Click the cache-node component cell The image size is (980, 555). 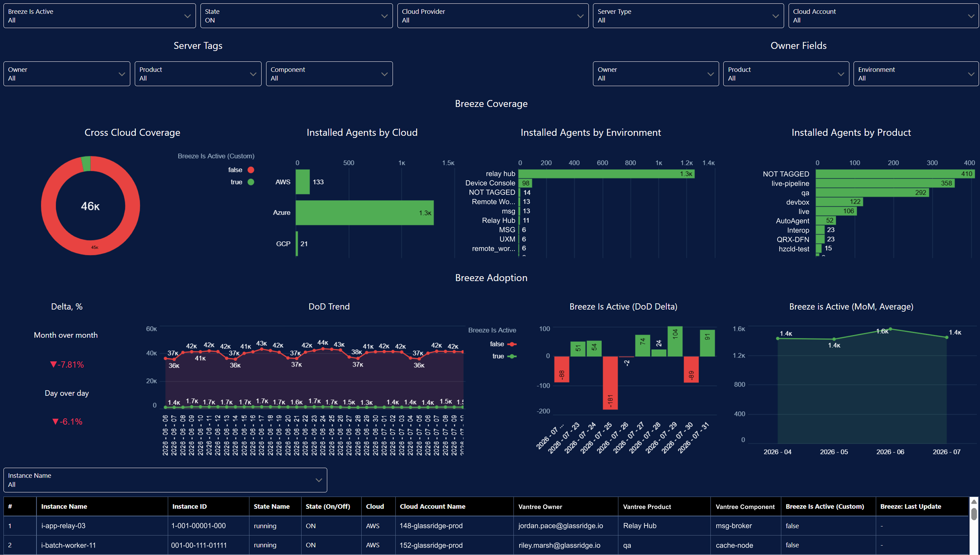[x=746, y=545]
